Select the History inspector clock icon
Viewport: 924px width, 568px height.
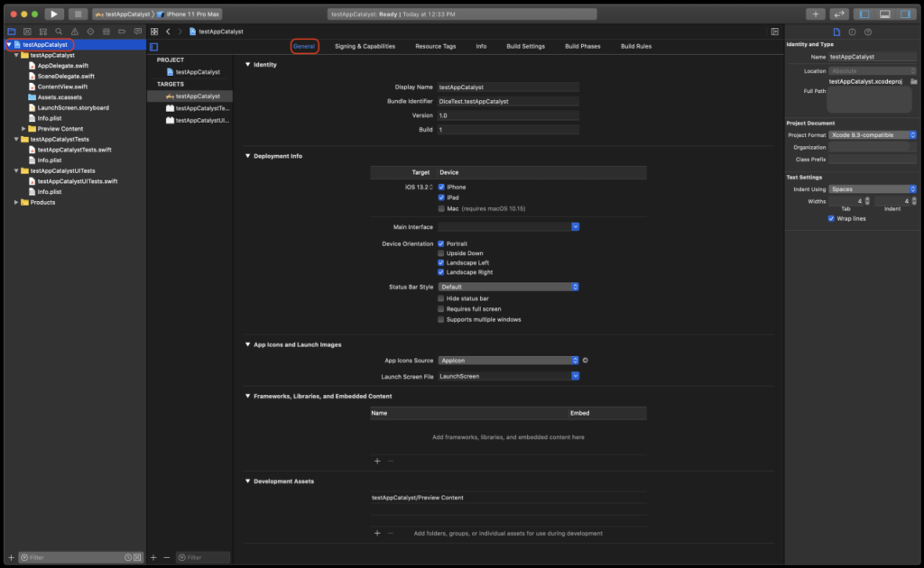852,32
